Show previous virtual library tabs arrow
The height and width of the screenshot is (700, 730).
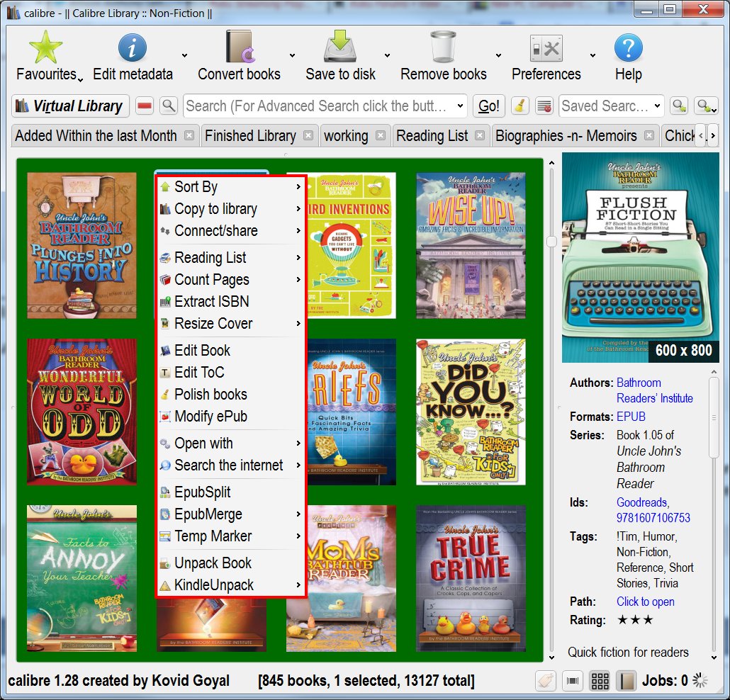pyautogui.click(x=701, y=136)
